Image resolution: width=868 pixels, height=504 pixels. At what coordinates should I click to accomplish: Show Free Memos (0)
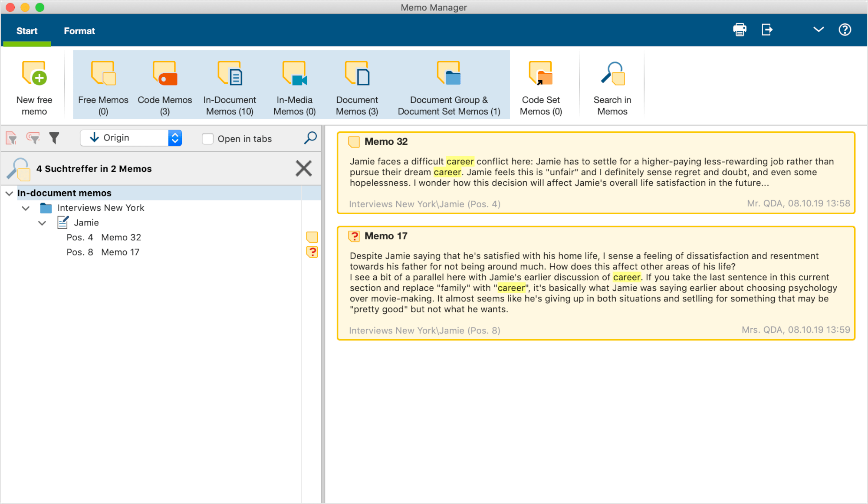[103, 88]
